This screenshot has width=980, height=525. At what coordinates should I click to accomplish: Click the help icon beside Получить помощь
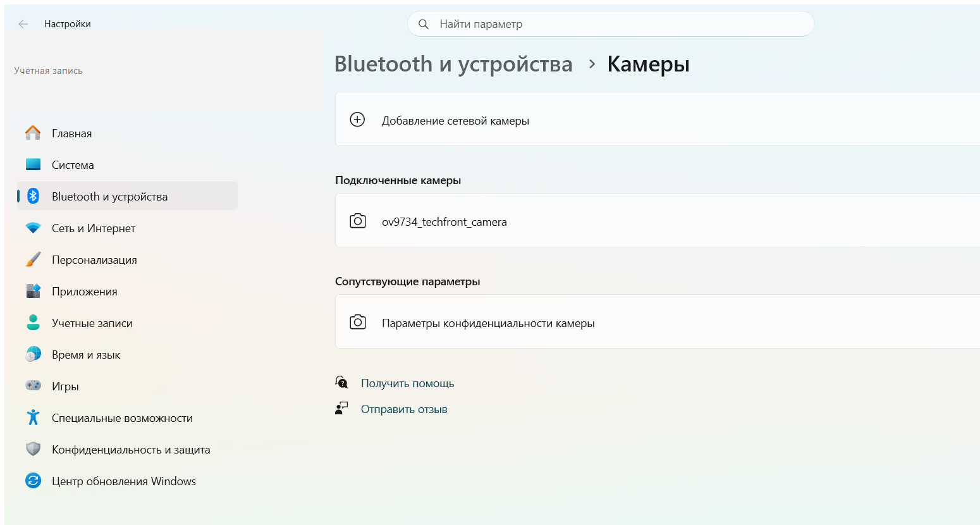click(x=341, y=382)
